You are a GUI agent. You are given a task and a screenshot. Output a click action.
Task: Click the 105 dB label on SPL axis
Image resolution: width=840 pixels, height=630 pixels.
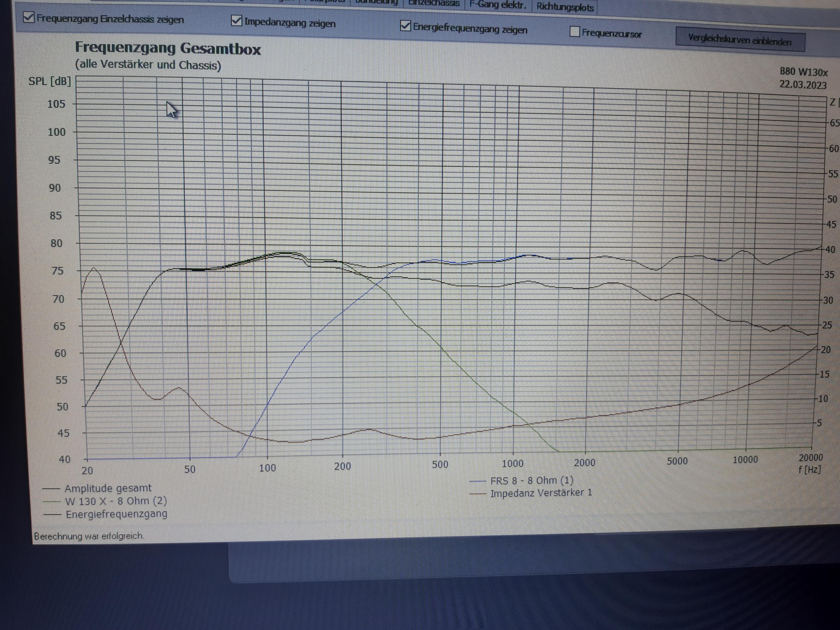56,104
